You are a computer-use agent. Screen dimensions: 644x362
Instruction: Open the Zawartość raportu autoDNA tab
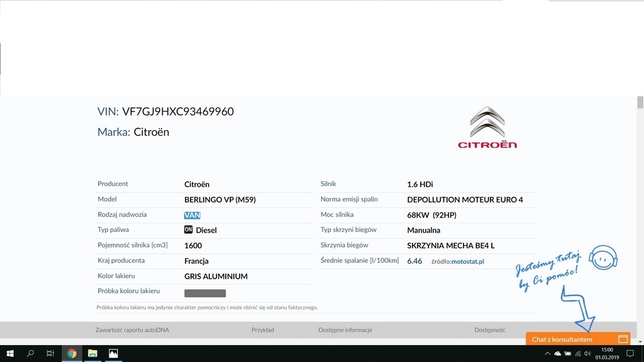pos(132,330)
